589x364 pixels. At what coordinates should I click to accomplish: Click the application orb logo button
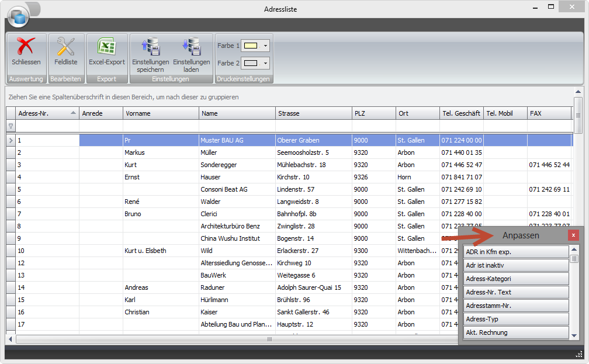click(x=18, y=17)
